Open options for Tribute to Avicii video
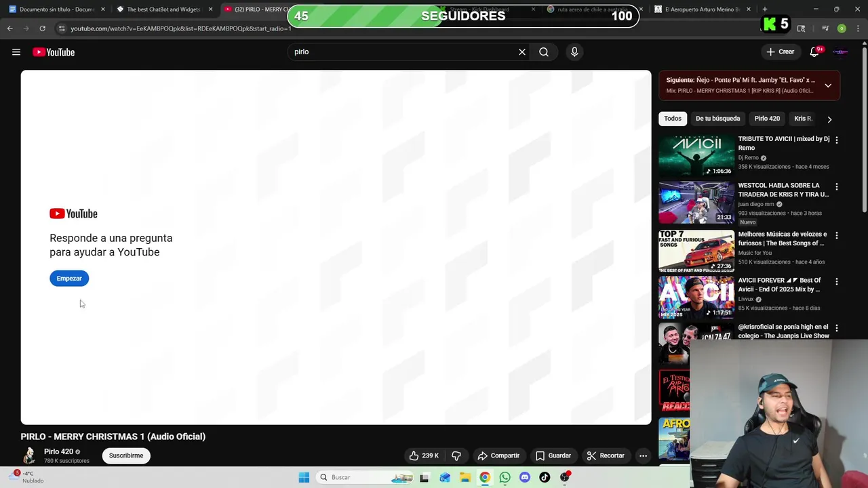Image resolution: width=868 pixels, height=488 pixels. (x=836, y=140)
